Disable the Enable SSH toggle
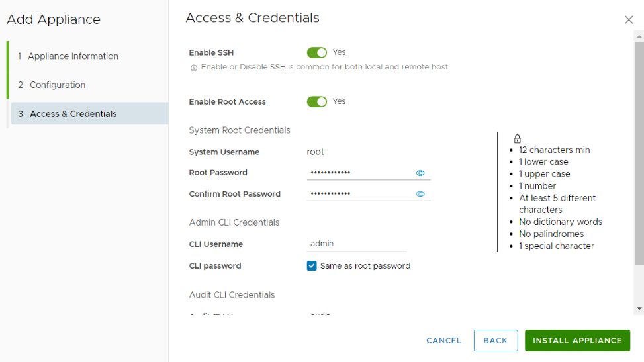Viewport: 644px width, 362px height. point(317,52)
